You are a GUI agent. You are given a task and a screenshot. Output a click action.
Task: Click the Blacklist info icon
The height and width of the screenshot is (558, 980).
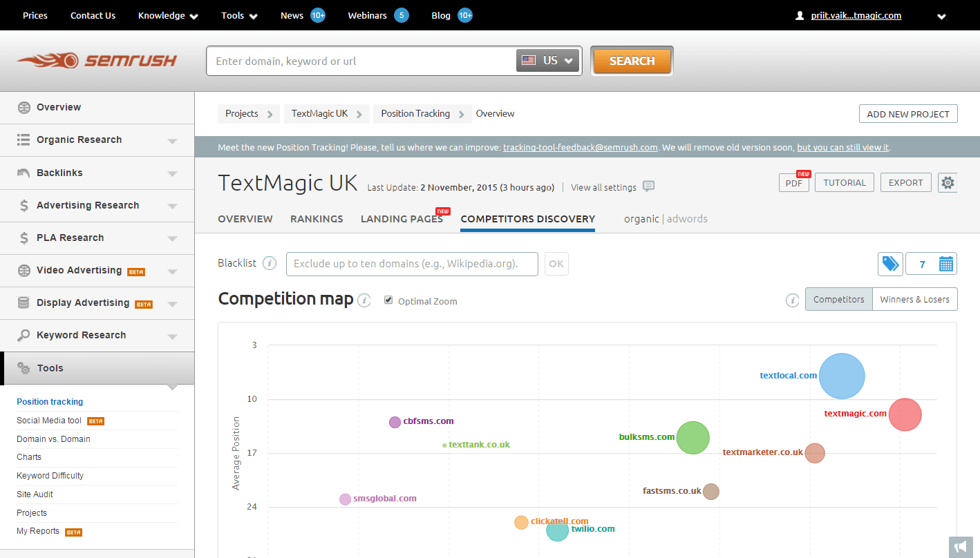click(x=270, y=263)
